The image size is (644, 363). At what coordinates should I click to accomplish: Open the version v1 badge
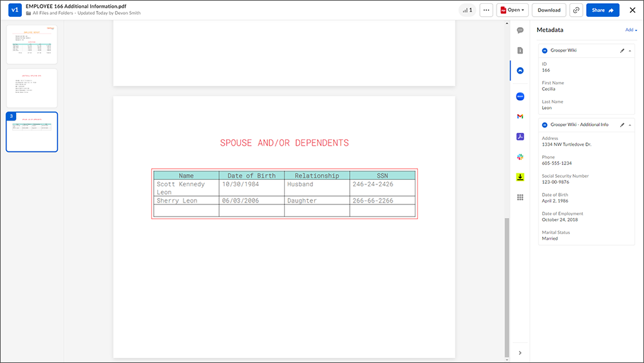(x=15, y=10)
